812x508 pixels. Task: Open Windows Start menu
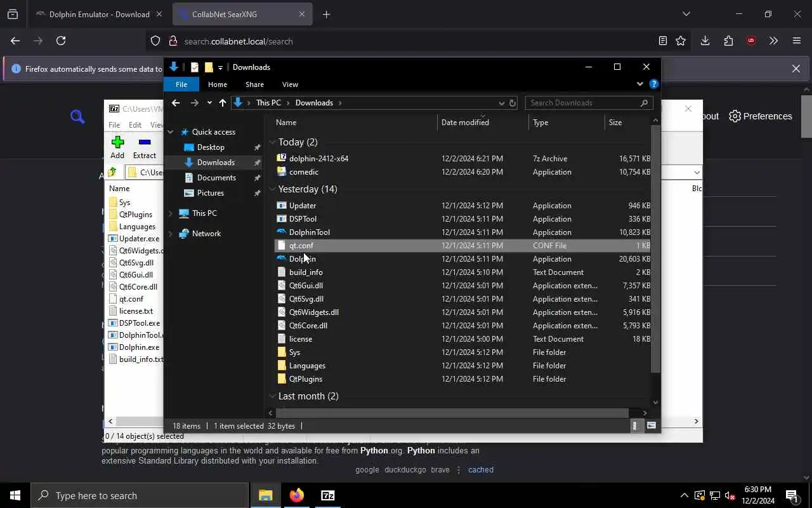[15, 495]
